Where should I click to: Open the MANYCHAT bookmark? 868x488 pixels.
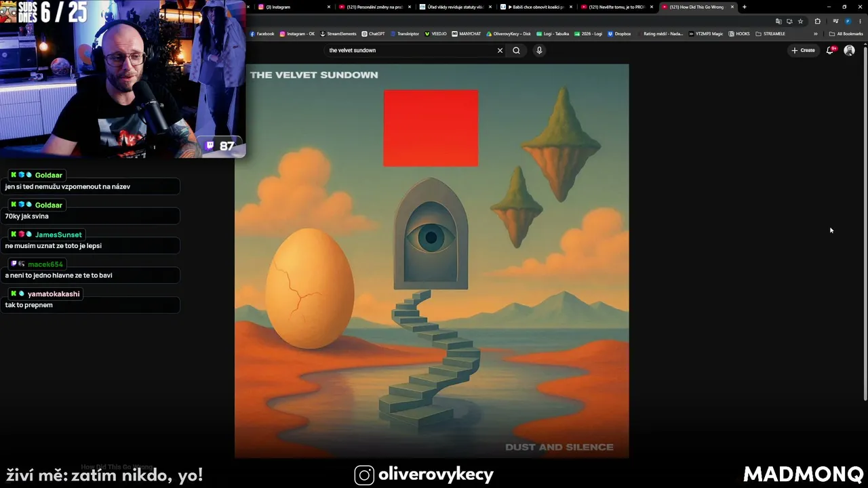point(467,34)
